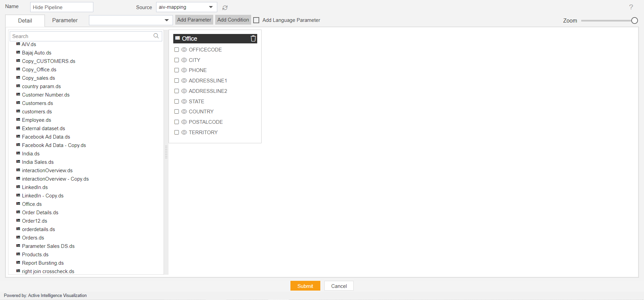The height and width of the screenshot is (300, 644).
Task: Switch to the Detail tab
Action: pyautogui.click(x=25, y=21)
